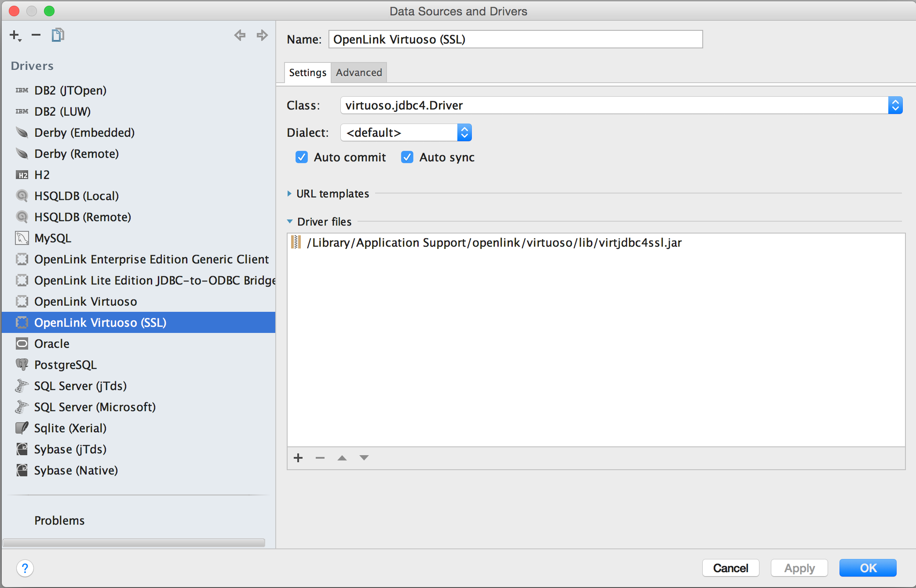The image size is (916, 588).
Task: Select the OpenLink Virtuoso driver
Action: click(139, 301)
